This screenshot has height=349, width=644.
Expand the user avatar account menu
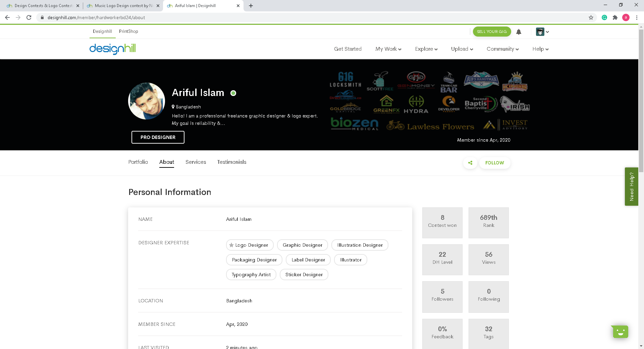(x=542, y=32)
